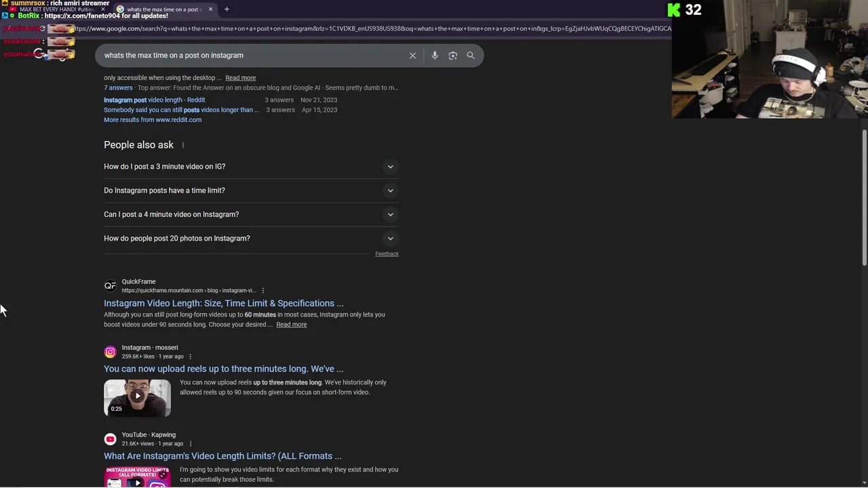The width and height of the screenshot is (868, 488).
Task: Open the more options menu for the Instagram mosseri result
Action: (190, 357)
